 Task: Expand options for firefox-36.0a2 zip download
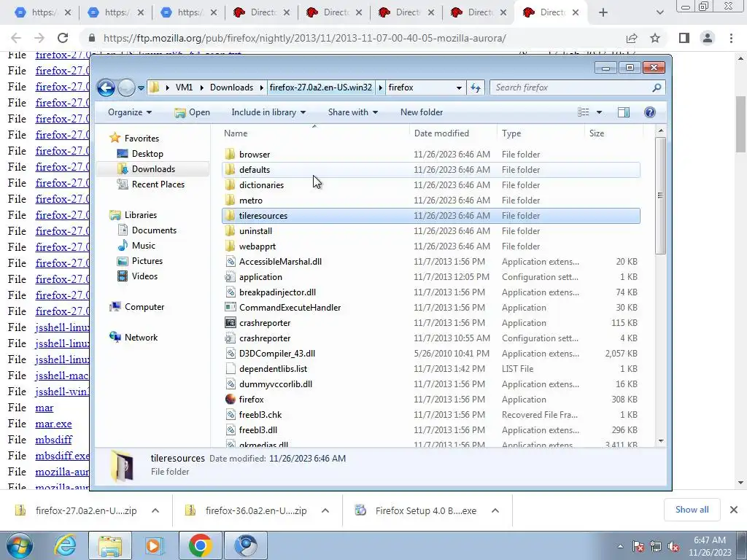(325, 510)
